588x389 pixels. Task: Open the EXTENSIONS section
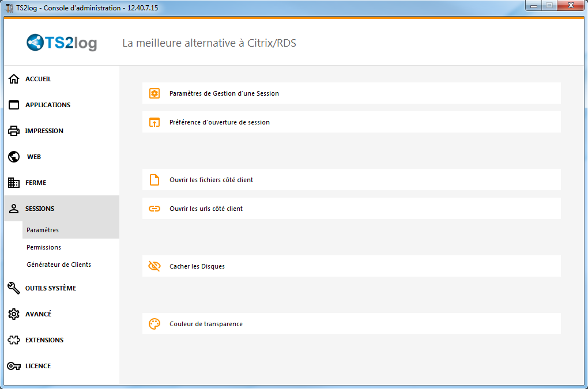click(62, 340)
